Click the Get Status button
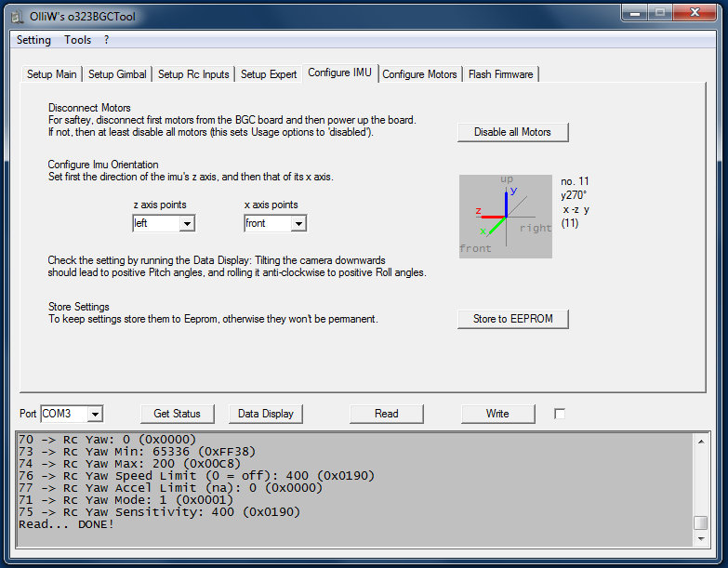The width and height of the screenshot is (728, 568). click(x=177, y=414)
